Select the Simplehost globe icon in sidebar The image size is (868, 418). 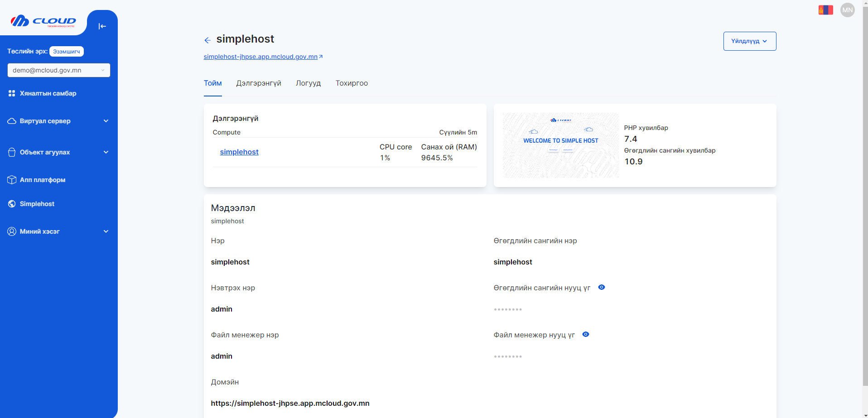12,204
